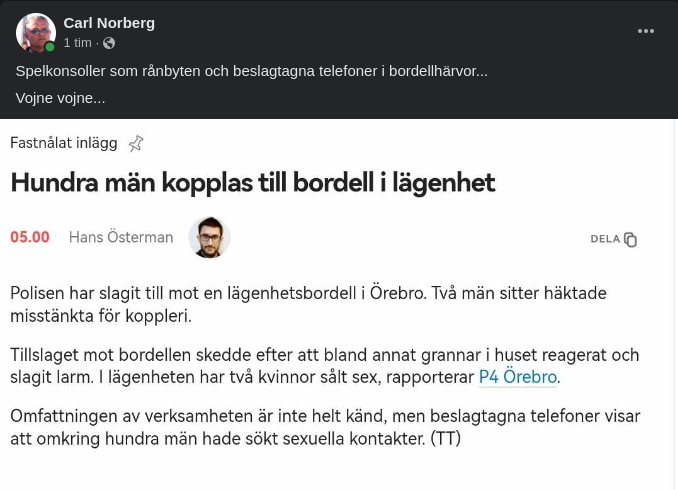
Task: Open author Hans Österman's name link
Action: pos(121,238)
